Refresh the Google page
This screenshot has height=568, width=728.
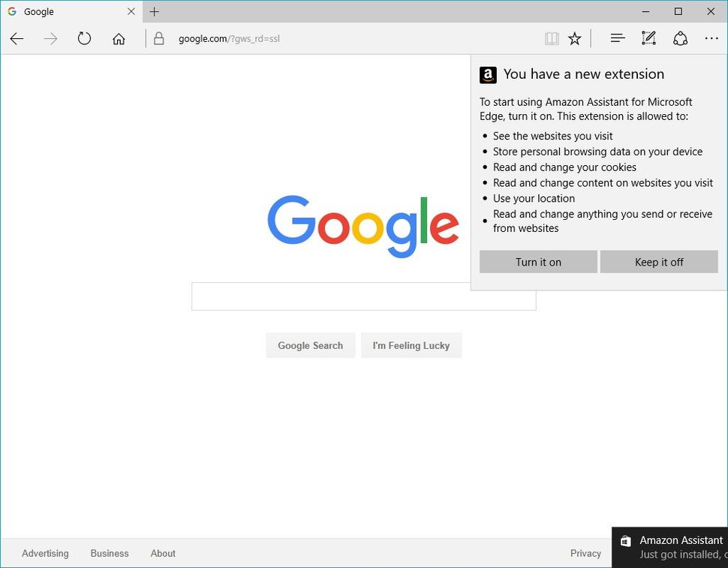pyautogui.click(x=84, y=38)
